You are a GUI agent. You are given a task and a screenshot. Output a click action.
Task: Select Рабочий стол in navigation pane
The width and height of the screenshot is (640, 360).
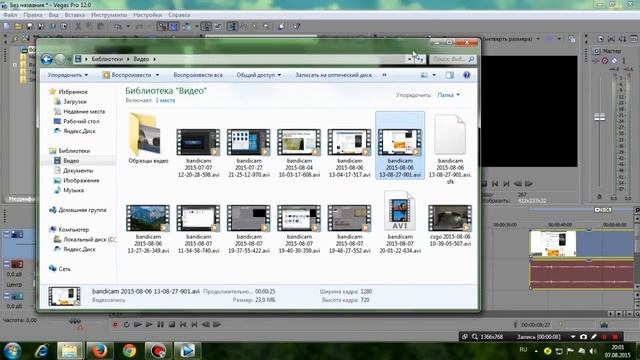coord(81,121)
